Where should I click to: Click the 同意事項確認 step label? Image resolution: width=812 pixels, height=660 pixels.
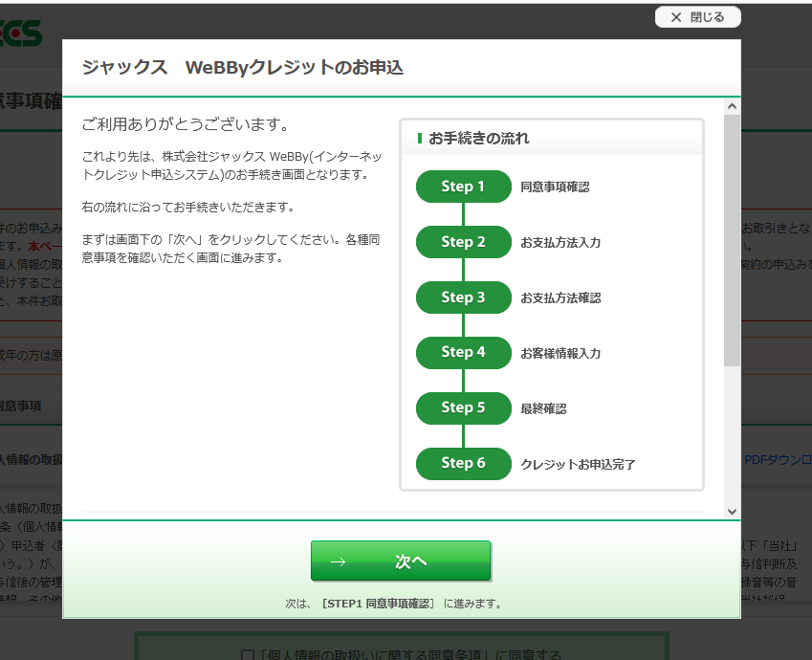coord(555,187)
